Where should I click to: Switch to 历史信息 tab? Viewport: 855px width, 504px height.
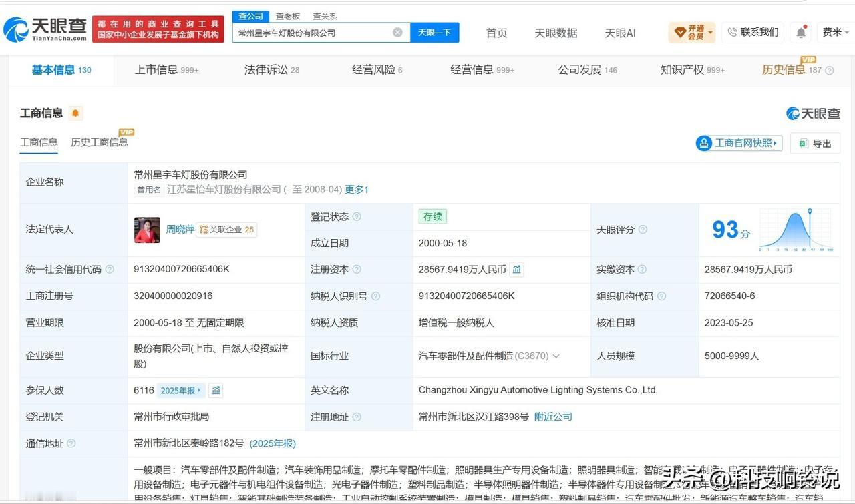(x=792, y=70)
